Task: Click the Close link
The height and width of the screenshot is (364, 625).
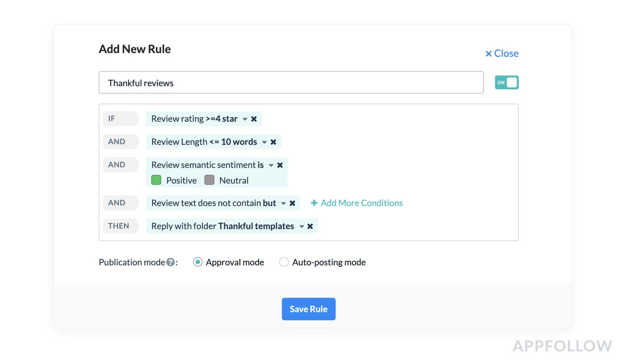Action: pyautogui.click(x=502, y=54)
